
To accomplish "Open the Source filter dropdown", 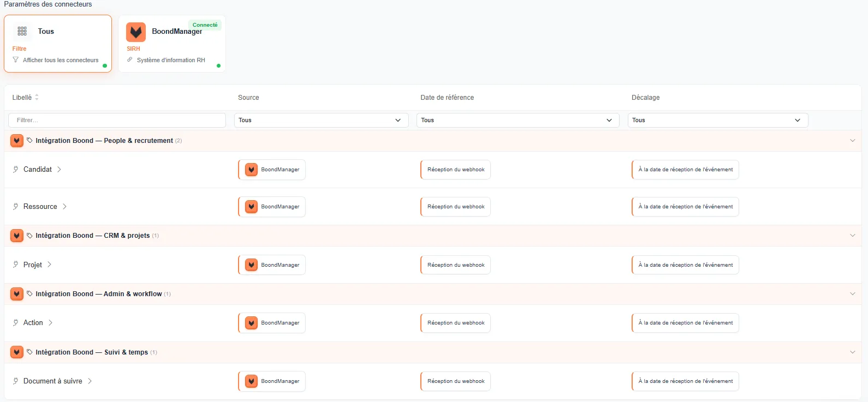I will coord(321,120).
